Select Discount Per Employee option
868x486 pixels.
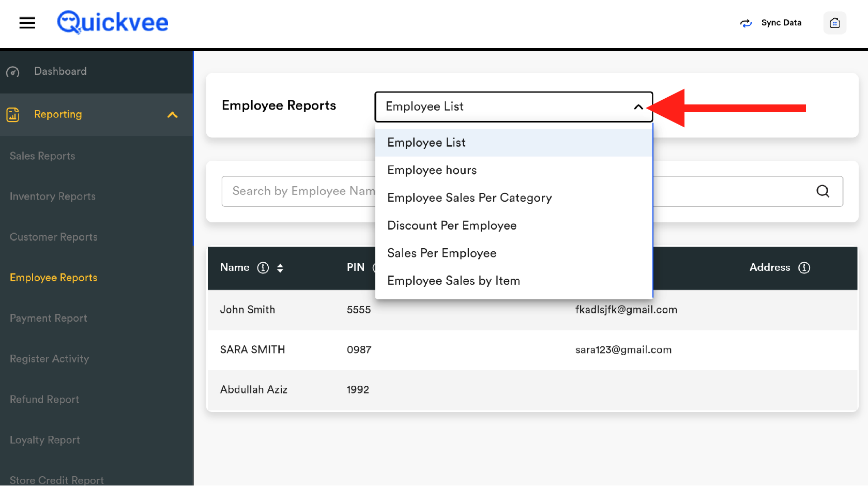click(x=451, y=225)
